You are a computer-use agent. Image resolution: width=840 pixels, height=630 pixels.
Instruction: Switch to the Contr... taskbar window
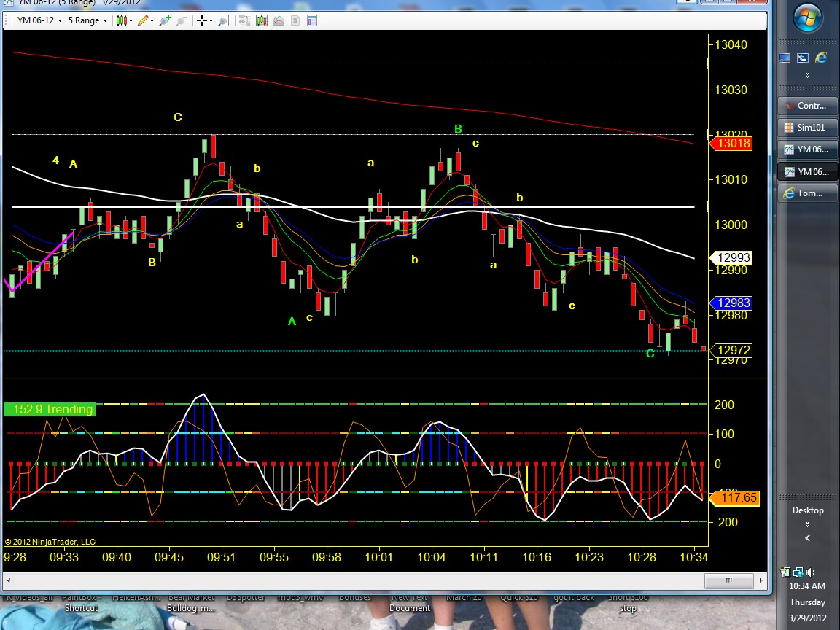tap(807, 106)
